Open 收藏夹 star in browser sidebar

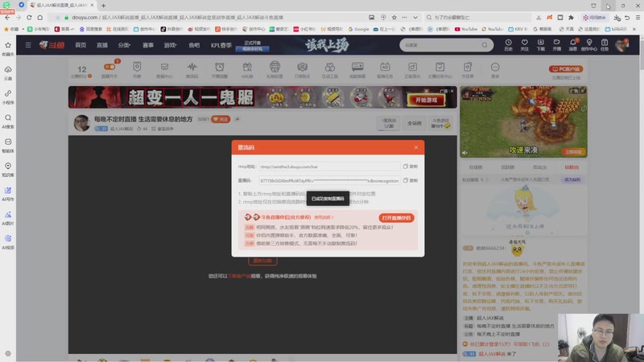coord(8,48)
